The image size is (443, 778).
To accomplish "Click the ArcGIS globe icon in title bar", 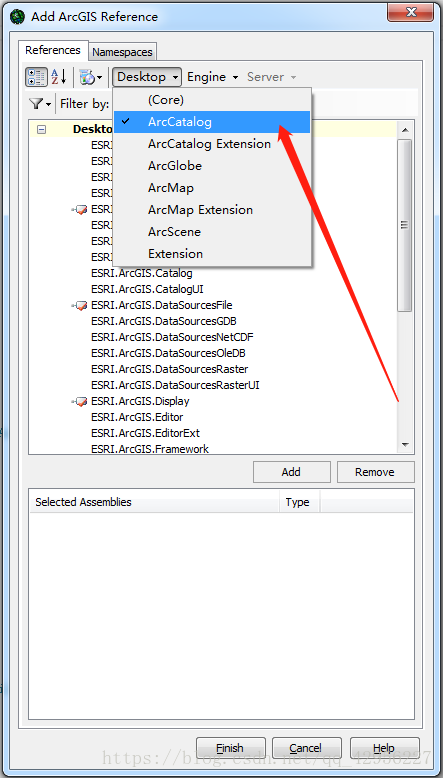I will 18,16.
